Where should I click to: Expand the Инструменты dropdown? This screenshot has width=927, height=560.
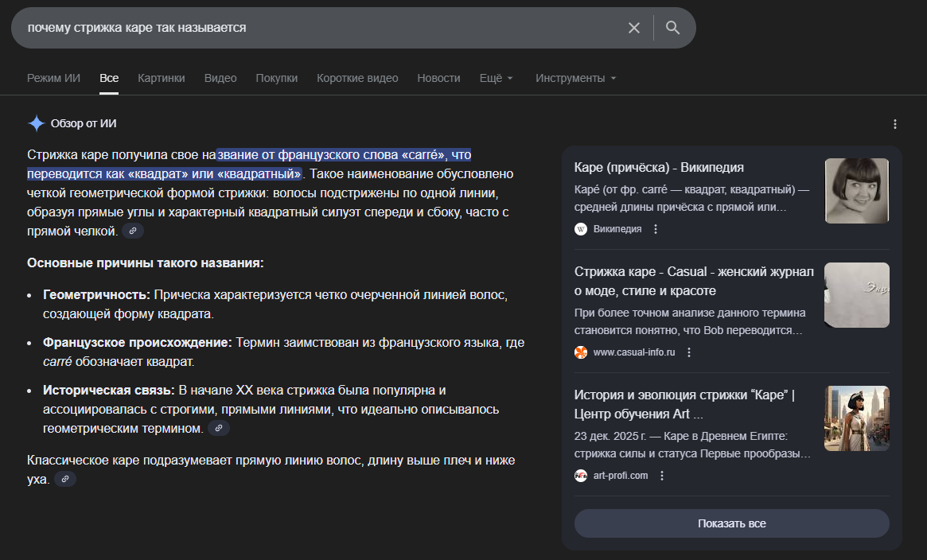(575, 78)
